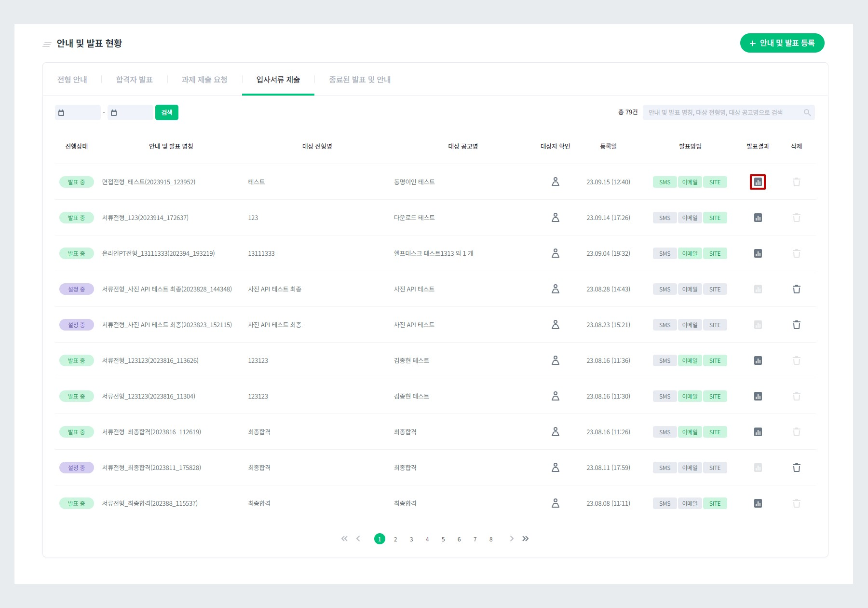Go to the previous page
Image resolution: width=868 pixels, height=608 pixels.
(358, 539)
